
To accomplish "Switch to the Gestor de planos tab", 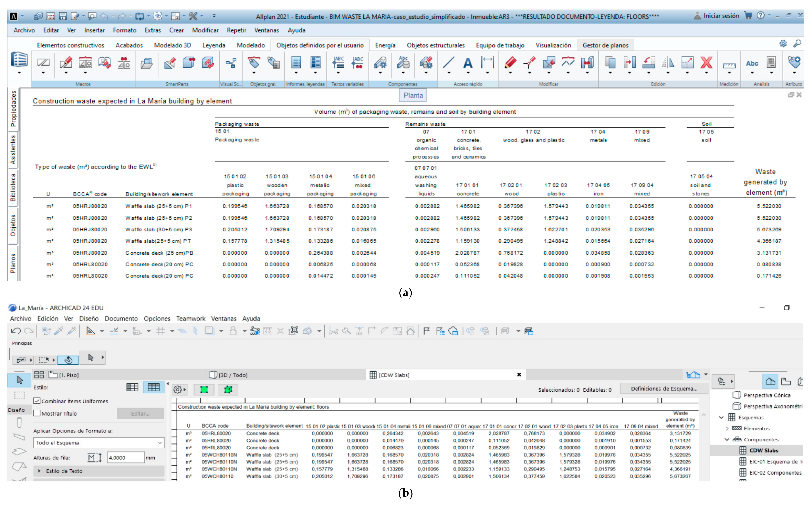I will point(605,45).
